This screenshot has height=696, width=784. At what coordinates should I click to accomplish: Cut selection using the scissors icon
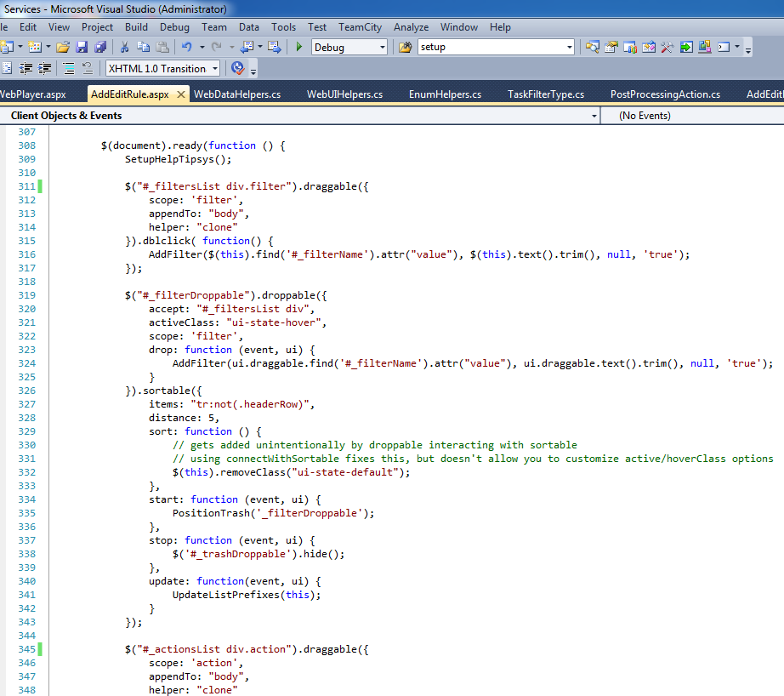point(124,48)
